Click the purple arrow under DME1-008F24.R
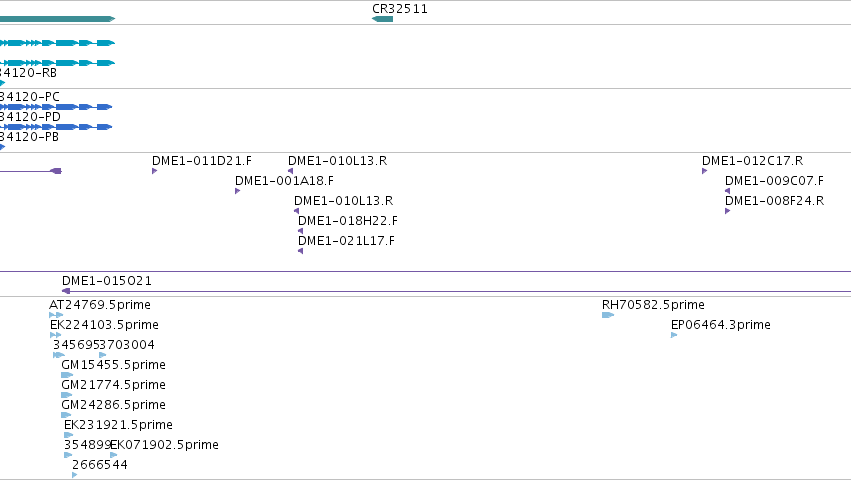 tap(728, 211)
